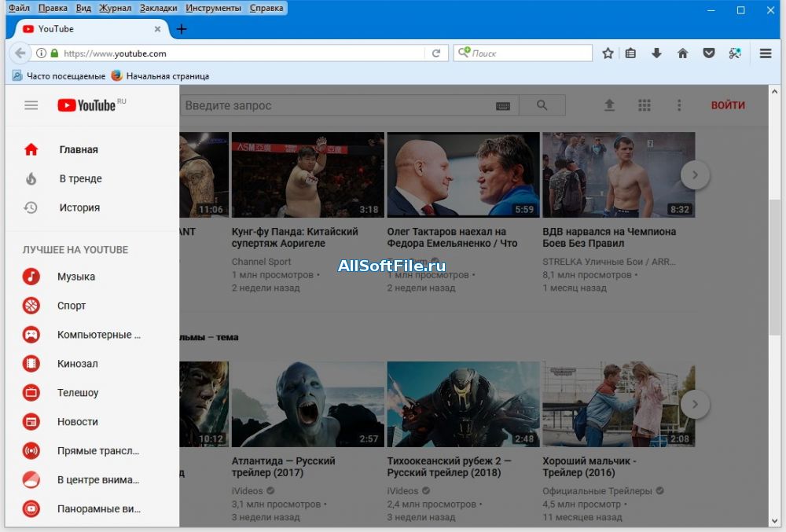The image size is (786, 532).
Task: Save page to Pocket
Action: click(x=708, y=53)
